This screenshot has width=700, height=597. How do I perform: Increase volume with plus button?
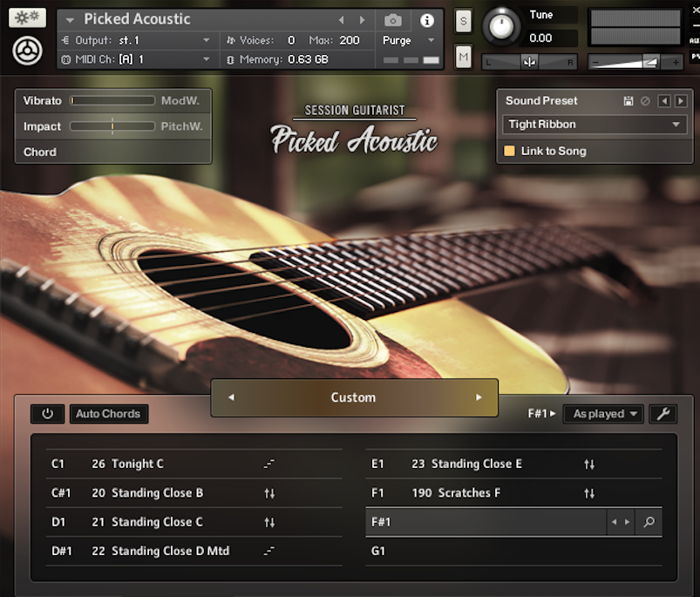pos(676,63)
